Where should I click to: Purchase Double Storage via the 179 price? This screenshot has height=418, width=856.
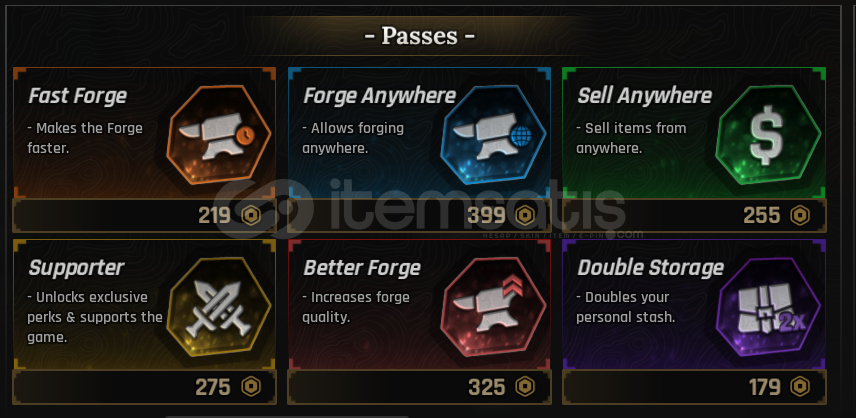pyautogui.click(x=766, y=386)
